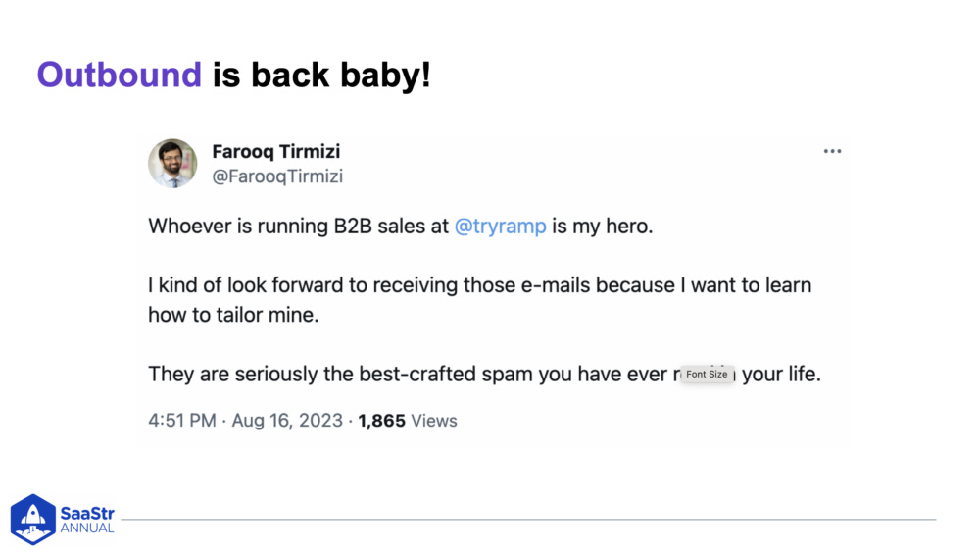Click the Aug 16, 2023 date
This screenshot has height=554, width=980.
tap(289, 421)
